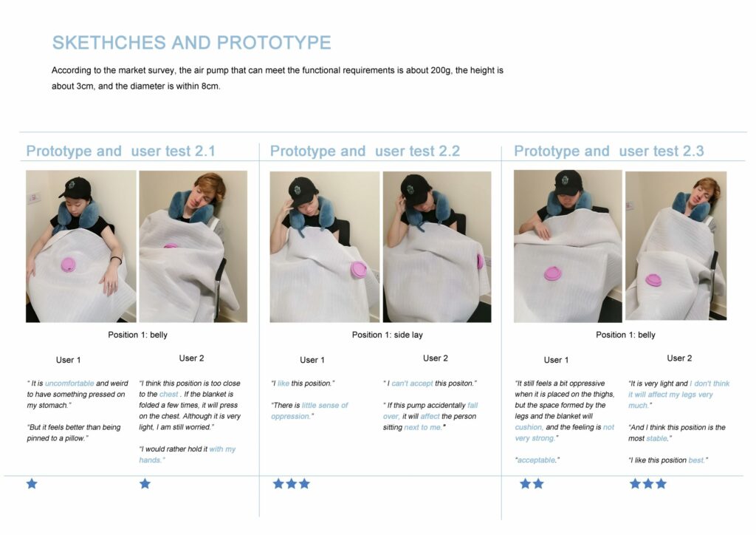This screenshot has width=756, height=535.
Task: Click the 'Prototype and user test 2.2' heading
Action: 365,151
